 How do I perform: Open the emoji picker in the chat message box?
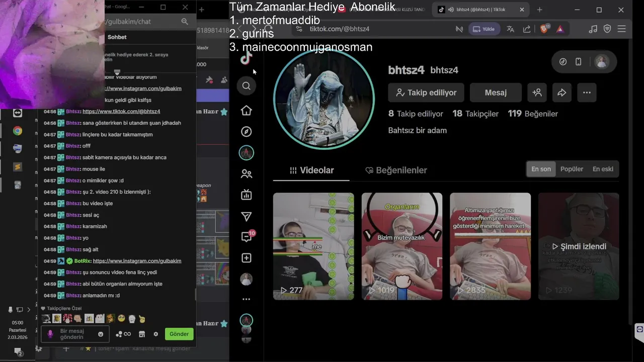coord(101,334)
